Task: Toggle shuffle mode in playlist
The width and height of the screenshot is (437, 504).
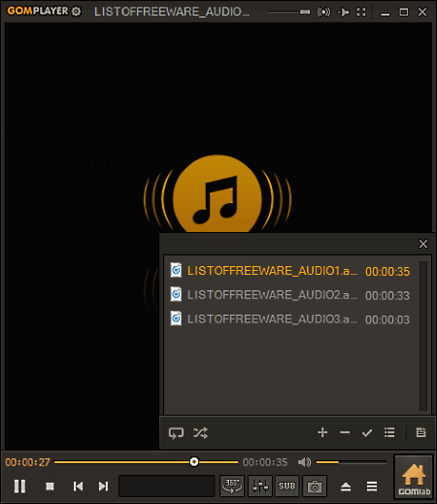Action: tap(200, 432)
